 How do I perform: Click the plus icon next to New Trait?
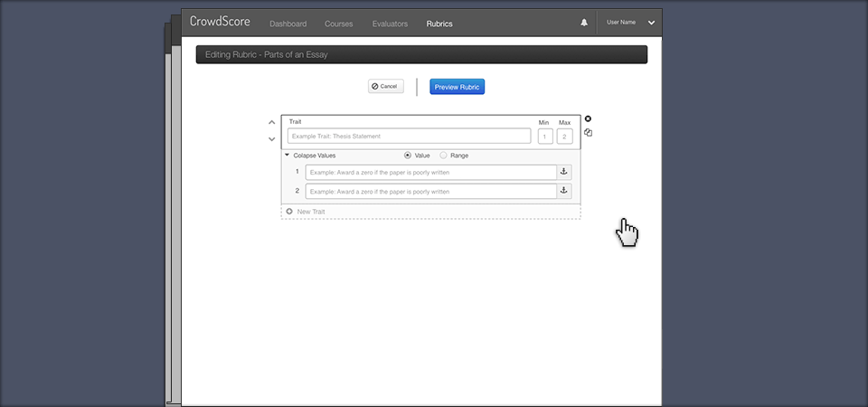289,212
